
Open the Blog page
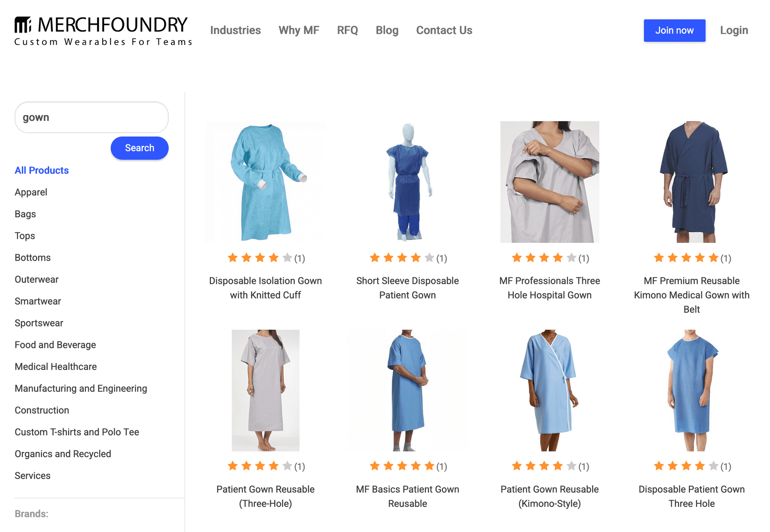(x=387, y=30)
